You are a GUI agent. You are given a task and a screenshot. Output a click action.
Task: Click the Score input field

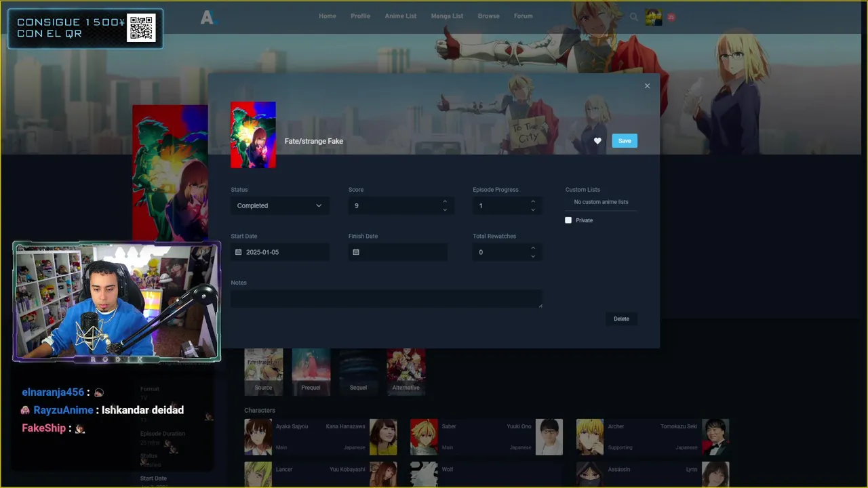(401, 205)
